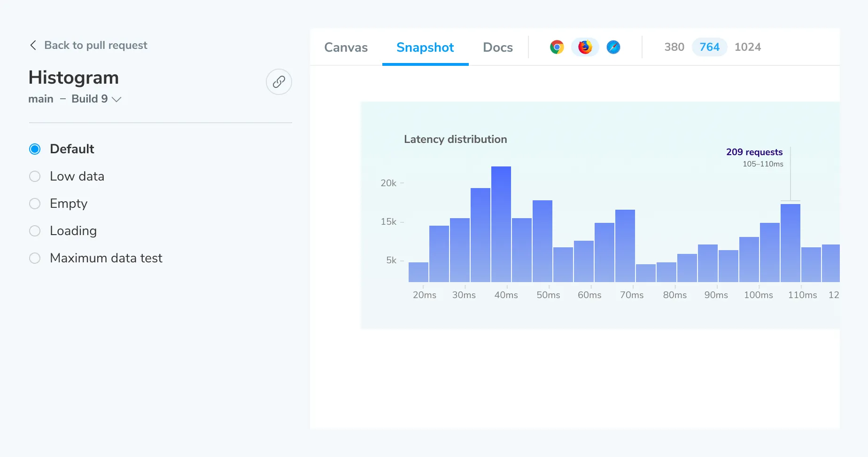This screenshot has height=457, width=868.
Task: Choose the Low data radio option
Action: (35, 176)
